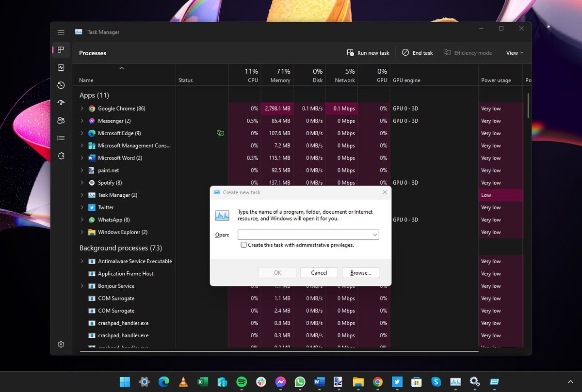Check 'Create this task with administrative privileges'
Screen dimensions: 582x392
243,245
